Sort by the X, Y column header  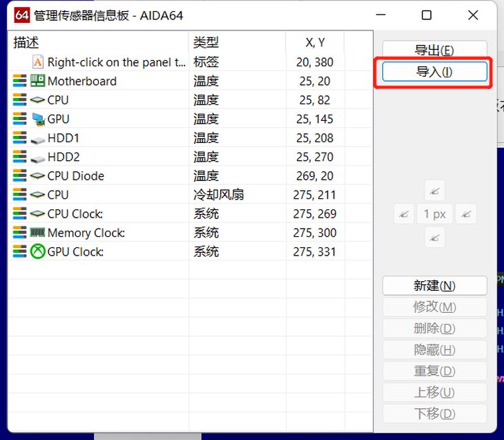point(315,42)
